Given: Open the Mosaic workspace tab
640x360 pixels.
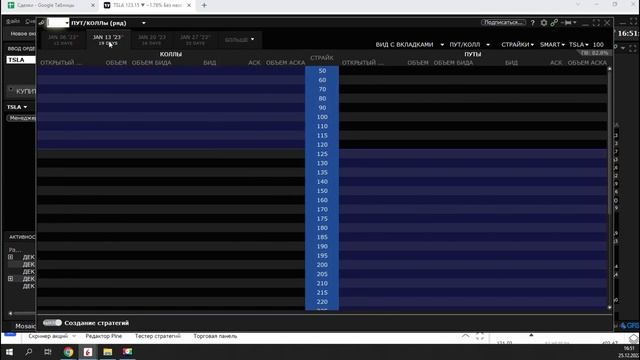Looking at the screenshot, I should [x=25, y=326].
